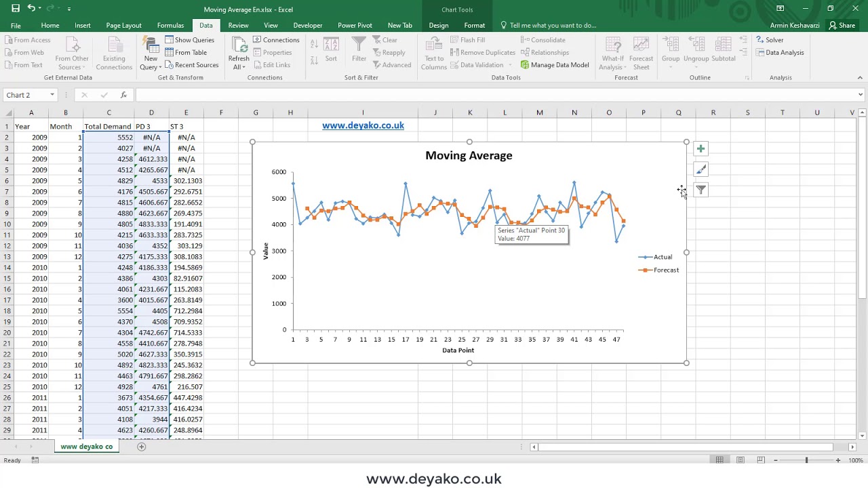
Task: Click From Table option
Action: click(186, 53)
